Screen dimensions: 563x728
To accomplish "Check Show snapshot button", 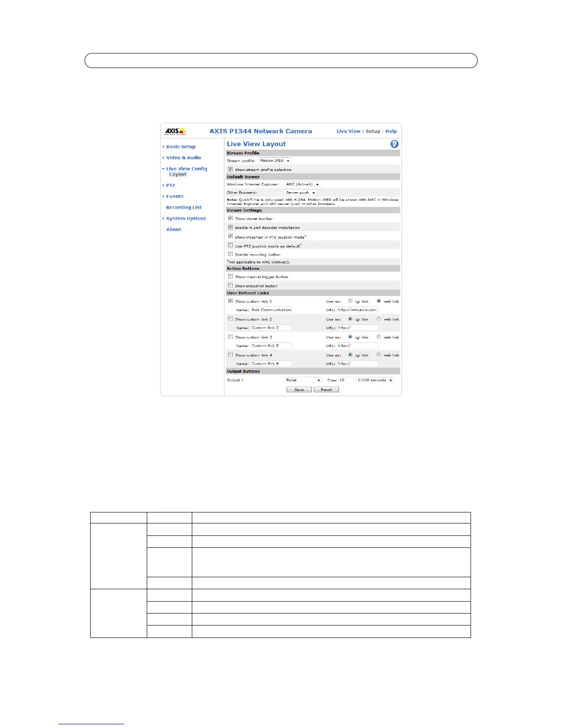I will pos(230,285).
